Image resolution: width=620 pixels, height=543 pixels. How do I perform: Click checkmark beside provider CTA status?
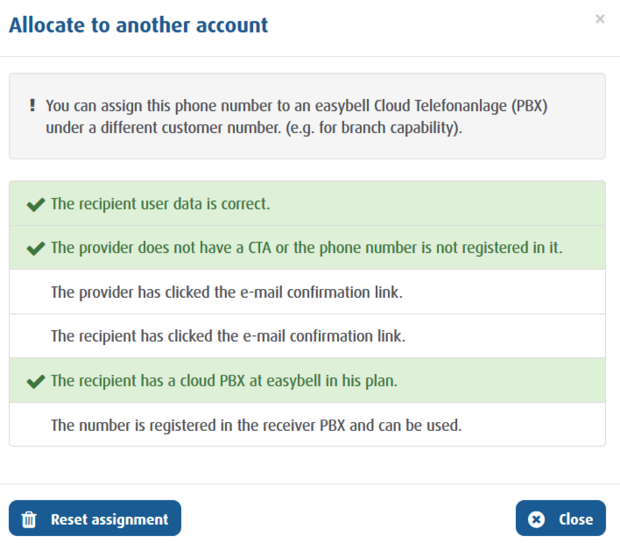point(36,248)
